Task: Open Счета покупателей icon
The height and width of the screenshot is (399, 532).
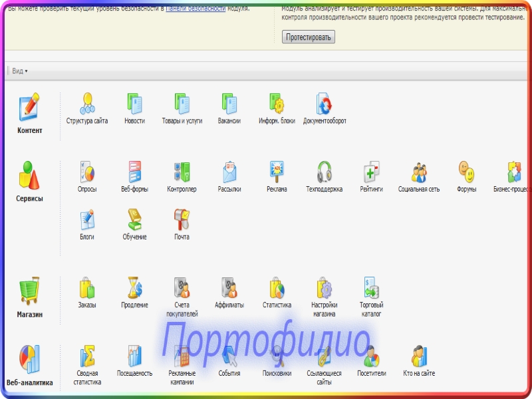Action: click(x=182, y=288)
